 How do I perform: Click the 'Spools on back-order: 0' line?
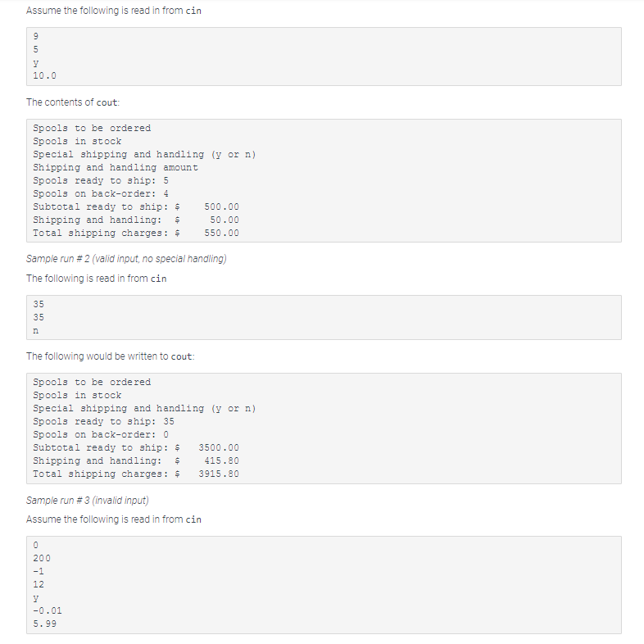point(101,434)
